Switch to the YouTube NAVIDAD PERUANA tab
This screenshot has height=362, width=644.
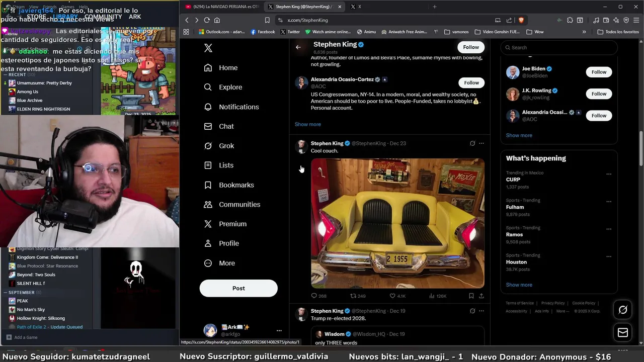(221, 7)
